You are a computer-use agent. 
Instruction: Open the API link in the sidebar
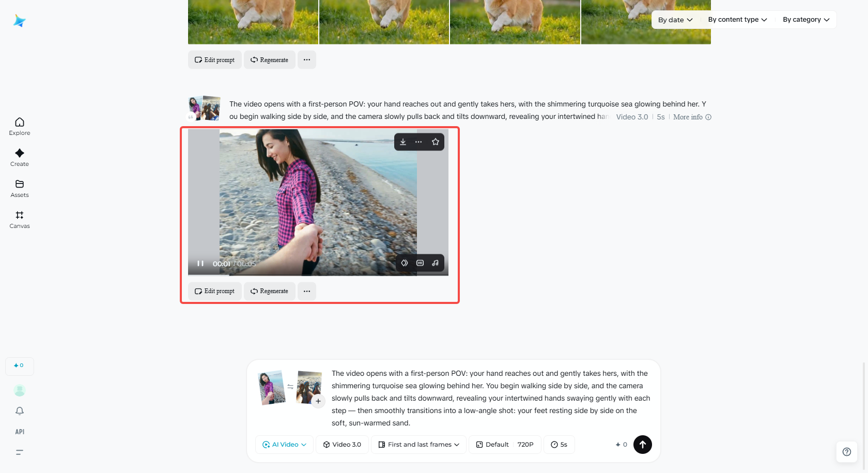[20, 432]
